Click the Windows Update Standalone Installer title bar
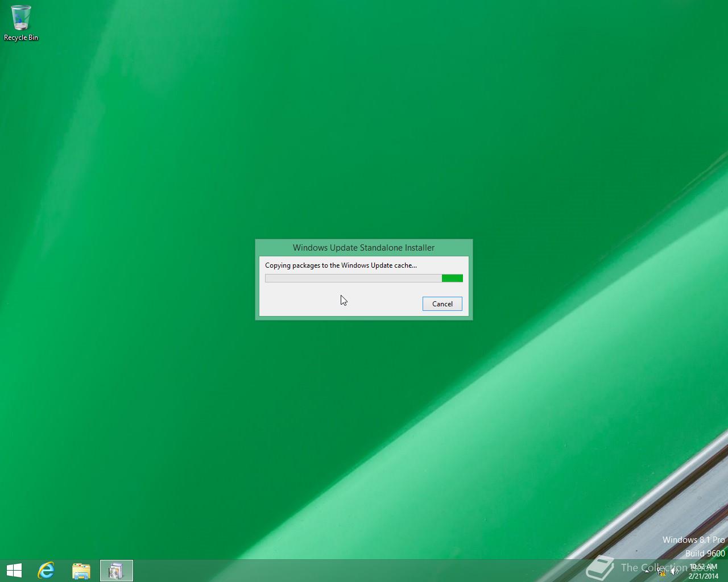728x582 pixels. point(363,248)
